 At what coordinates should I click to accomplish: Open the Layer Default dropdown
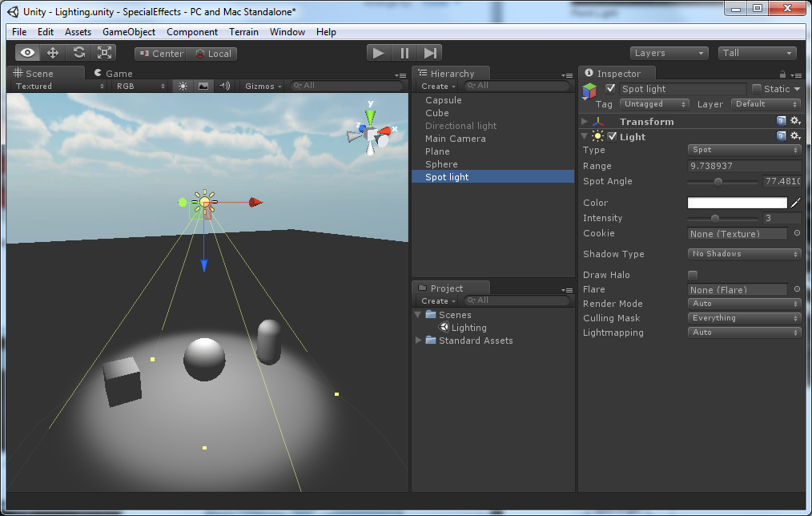pos(766,104)
